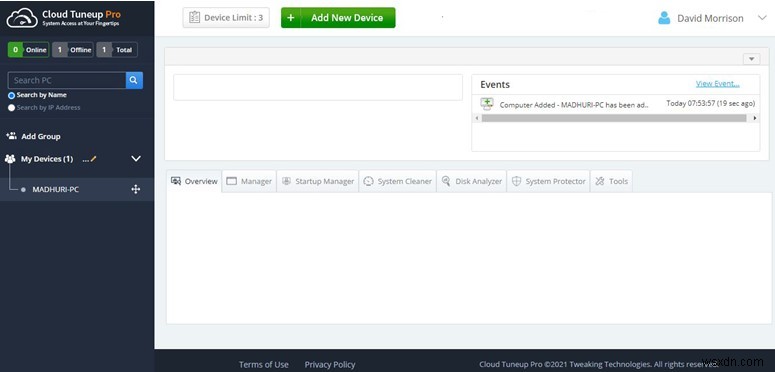Open the Manager tab

tap(249, 181)
